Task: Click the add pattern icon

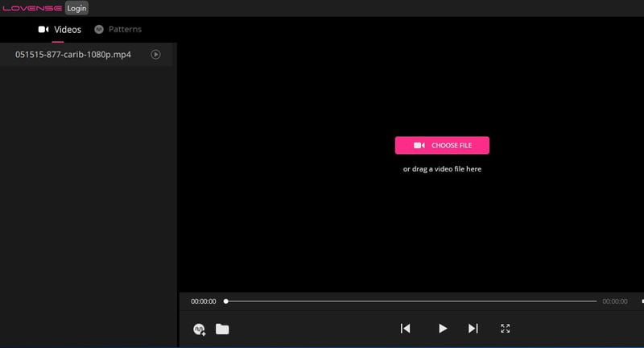Action: click(199, 329)
